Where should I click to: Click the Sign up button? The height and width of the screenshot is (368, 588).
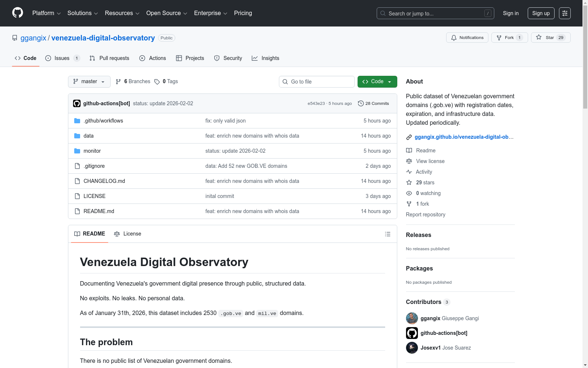coord(541,13)
